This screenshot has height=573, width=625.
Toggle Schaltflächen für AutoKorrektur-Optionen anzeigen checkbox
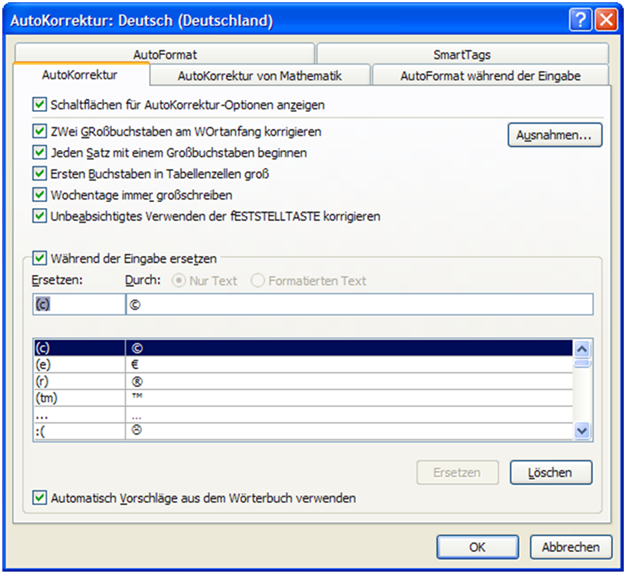(40, 104)
